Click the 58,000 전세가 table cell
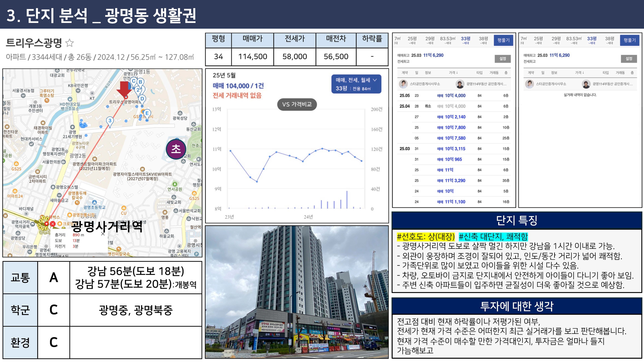 pos(295,57)
